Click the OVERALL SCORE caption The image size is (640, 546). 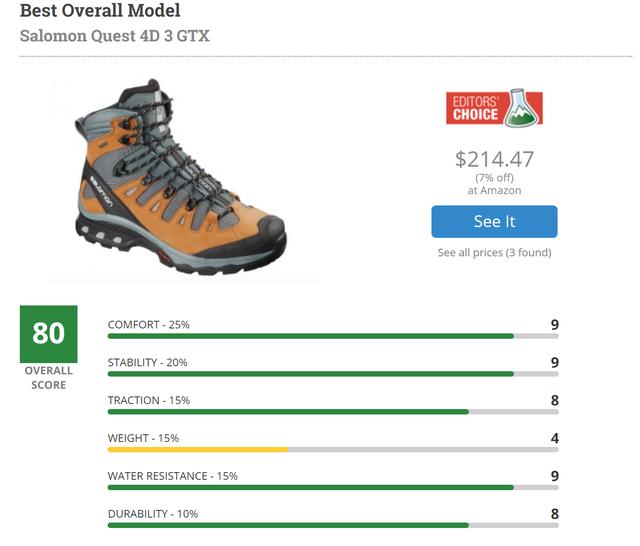click(48, 379)
